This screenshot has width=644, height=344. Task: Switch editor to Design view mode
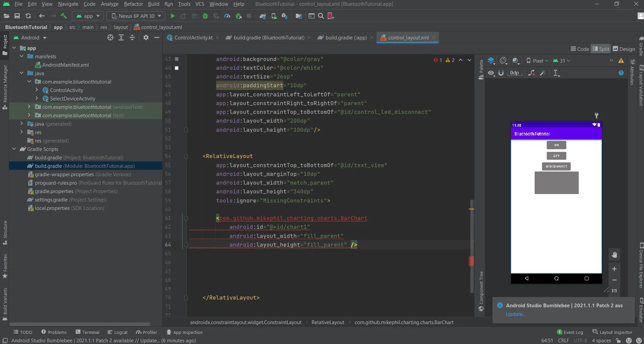pos(624,49)
